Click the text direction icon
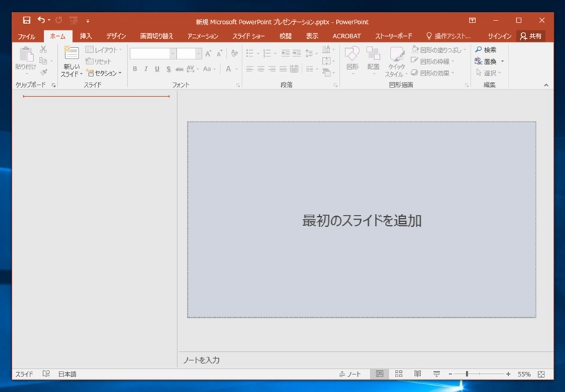Image resolution: width=565 pixels, height=392 pixels. pyautogui.click(x=326, y=49)
